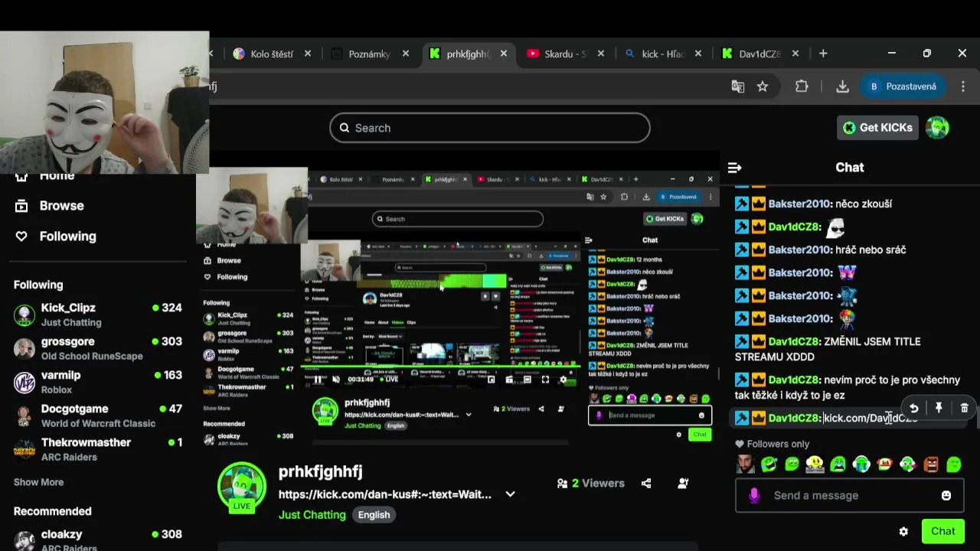Click the Followers only chat notice
The height and width of the screenshot is (551, 980).
772,444
